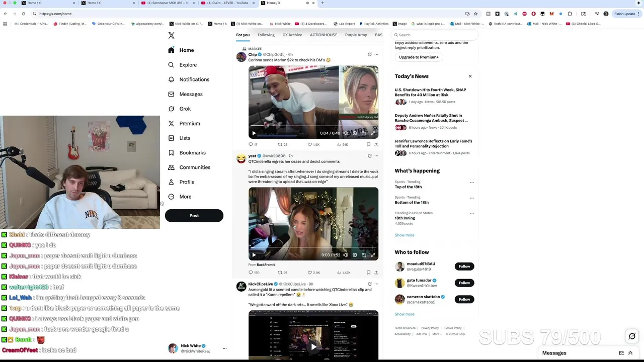Open Grok action on KickClipsLive post

point(369,284)
